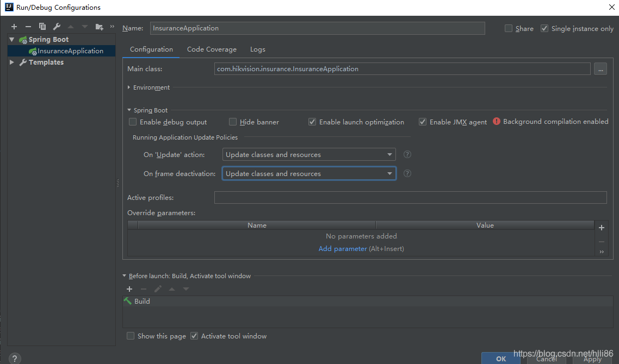The width and height of the screenshot is (619, 364).
Task: Click the Cancel button
Action: pyautogui.click(x=546, y=358)
